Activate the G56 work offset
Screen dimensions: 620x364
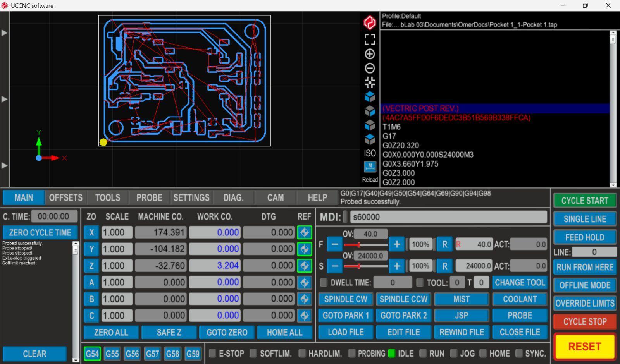pyautogui.click(x=133, y=354)
